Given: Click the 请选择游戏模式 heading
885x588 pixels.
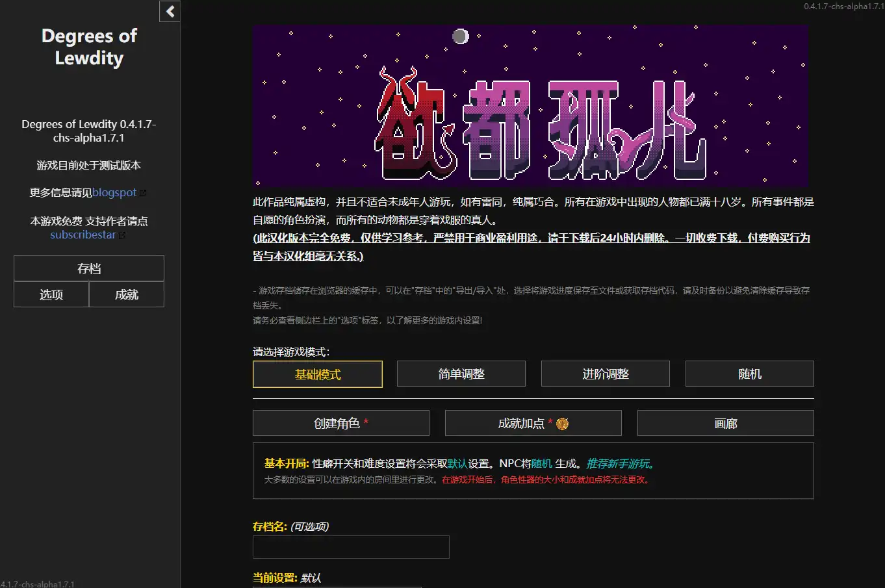Looking at the screenshot, I should [291, 352].
